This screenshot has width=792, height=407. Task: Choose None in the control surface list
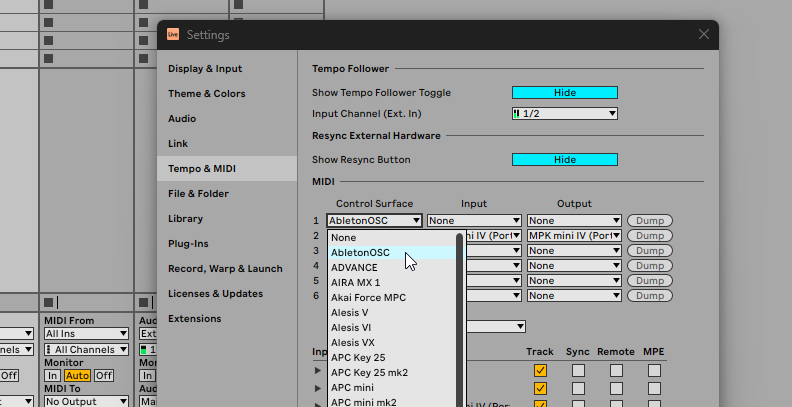(x=392, y=238)
